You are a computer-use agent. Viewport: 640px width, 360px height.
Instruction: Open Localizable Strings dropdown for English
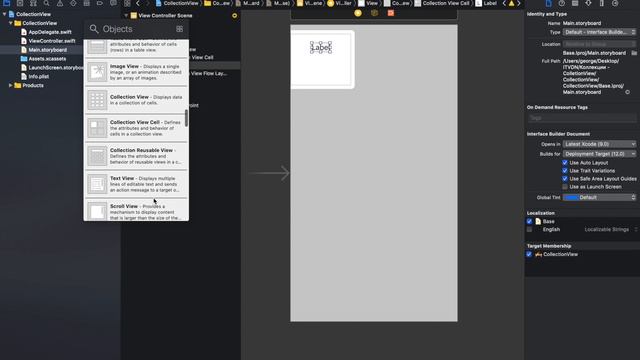(611, 229)
